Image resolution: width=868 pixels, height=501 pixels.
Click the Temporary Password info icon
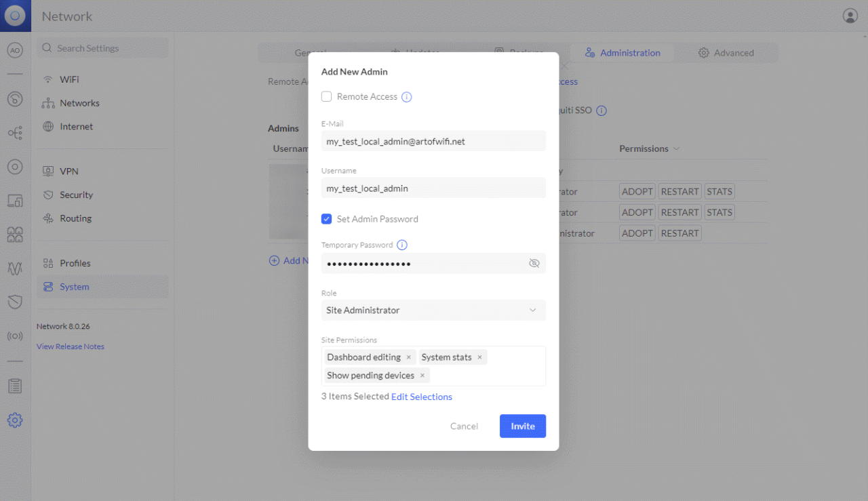(x=401, y=245)
